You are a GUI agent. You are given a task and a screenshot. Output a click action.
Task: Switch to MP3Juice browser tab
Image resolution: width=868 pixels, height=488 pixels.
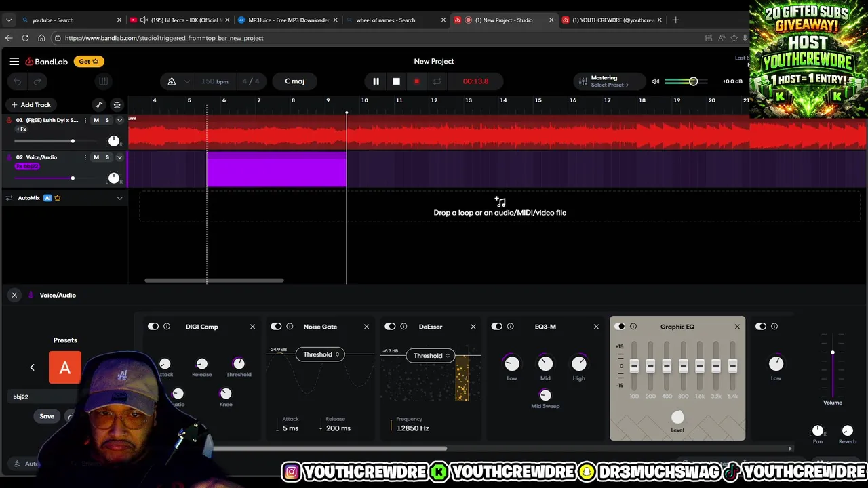288,20
